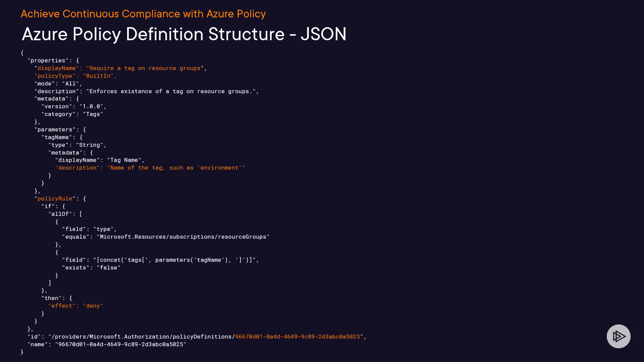The image size is (644, 362).
Task: Click the 'Azure Policy Definition Structure - JSON' title
Action: 184,34
